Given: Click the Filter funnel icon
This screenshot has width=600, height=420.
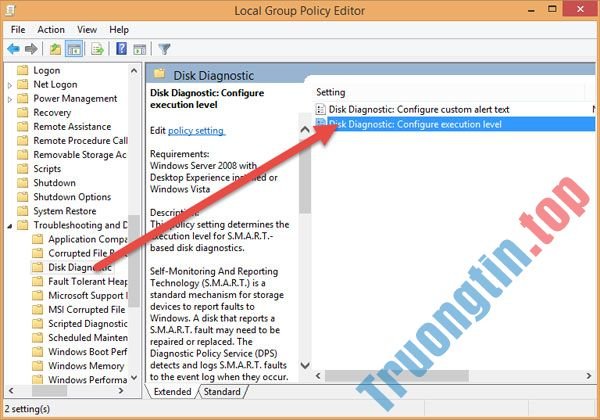Looking at the screenshot, I should point(164,48).
